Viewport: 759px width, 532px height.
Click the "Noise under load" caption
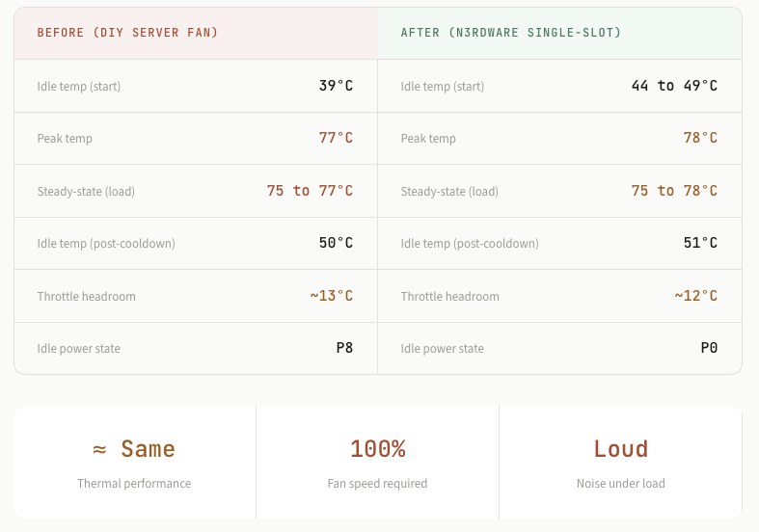tap(621, 484)
